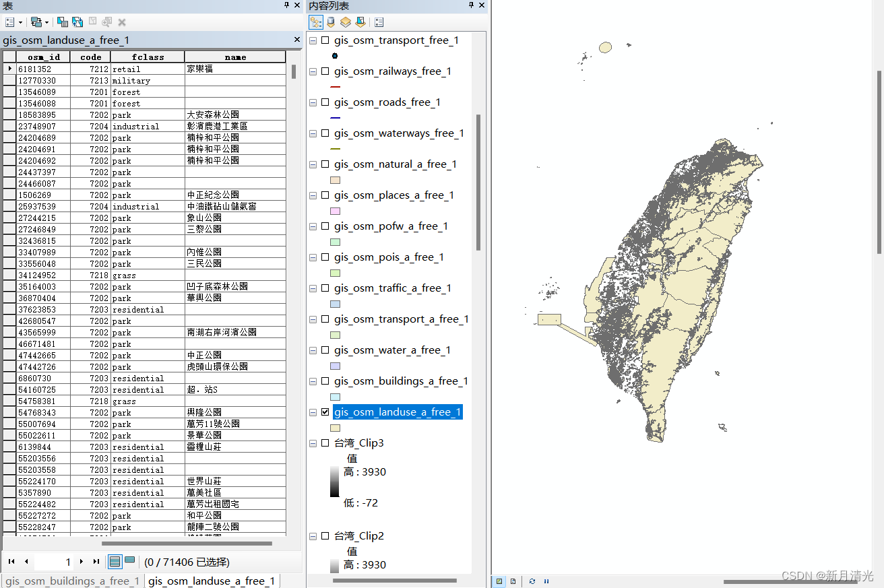Go to previous record in table

[x=26, y=561]
